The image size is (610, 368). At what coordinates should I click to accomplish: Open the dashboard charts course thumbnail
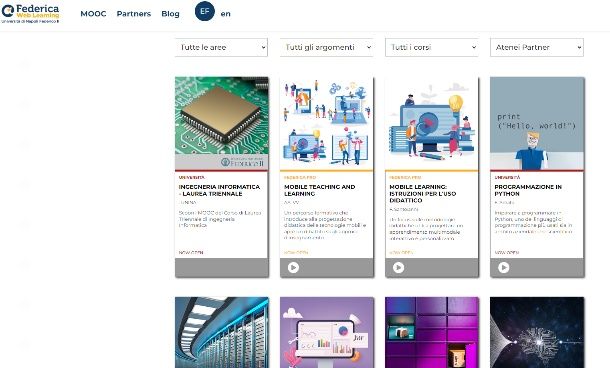(x=327, y=332)
